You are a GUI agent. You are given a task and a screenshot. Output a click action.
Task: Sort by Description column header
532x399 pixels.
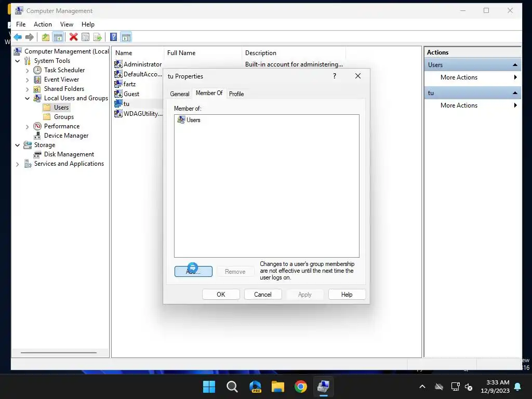click(x=294, y=53)
